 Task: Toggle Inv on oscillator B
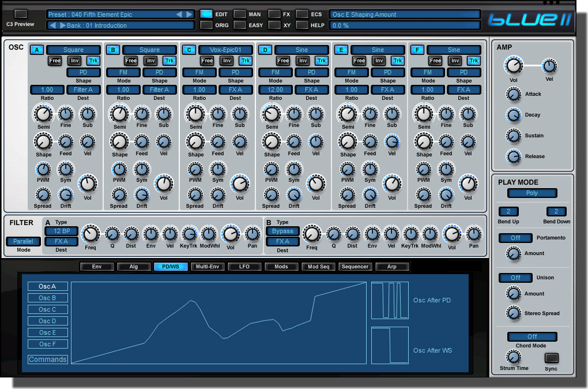coord(151,61)
